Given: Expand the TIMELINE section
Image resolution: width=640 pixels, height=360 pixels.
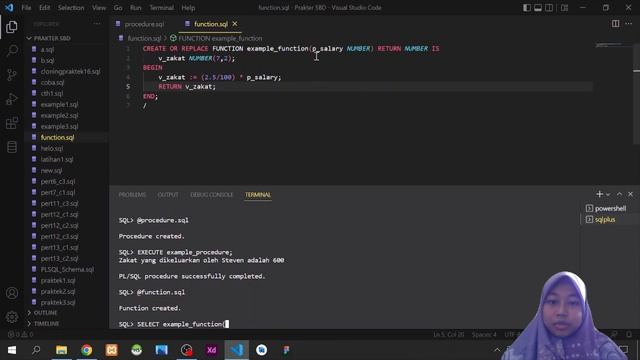Looking at the screenshot, I should pyautogui.click(x=46, y=324).
